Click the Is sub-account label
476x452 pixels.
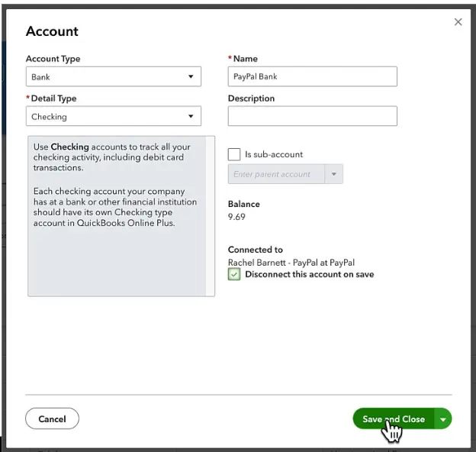point(274,154)
